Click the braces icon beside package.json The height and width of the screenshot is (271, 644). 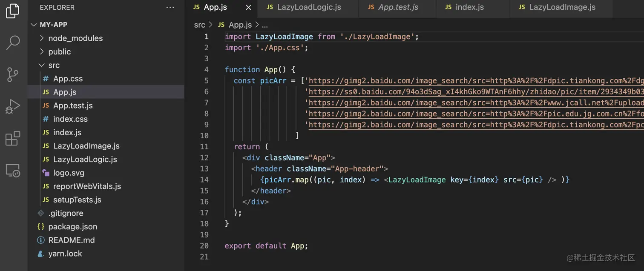click(41, 227)
